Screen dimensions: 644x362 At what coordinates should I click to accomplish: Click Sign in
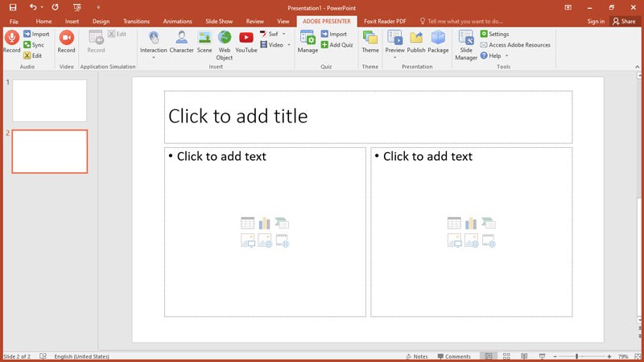coord(596,22)
